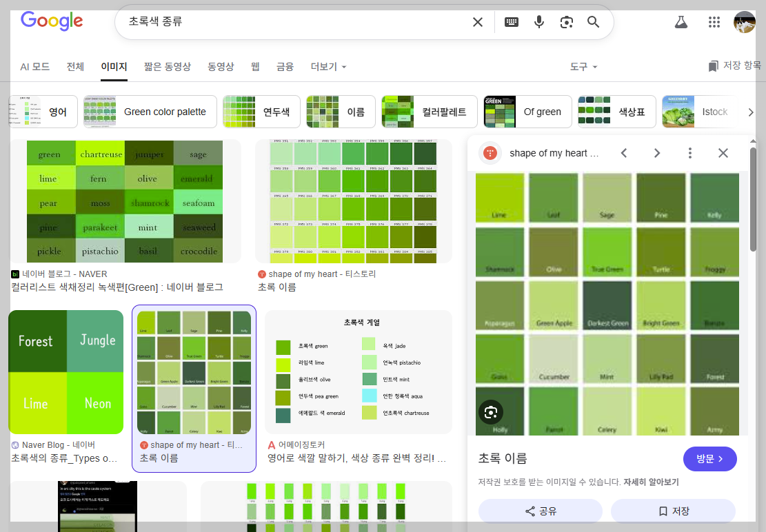Open preview panel more options menu
Viewport: 766px width, 532px height.
click(689, 153)
